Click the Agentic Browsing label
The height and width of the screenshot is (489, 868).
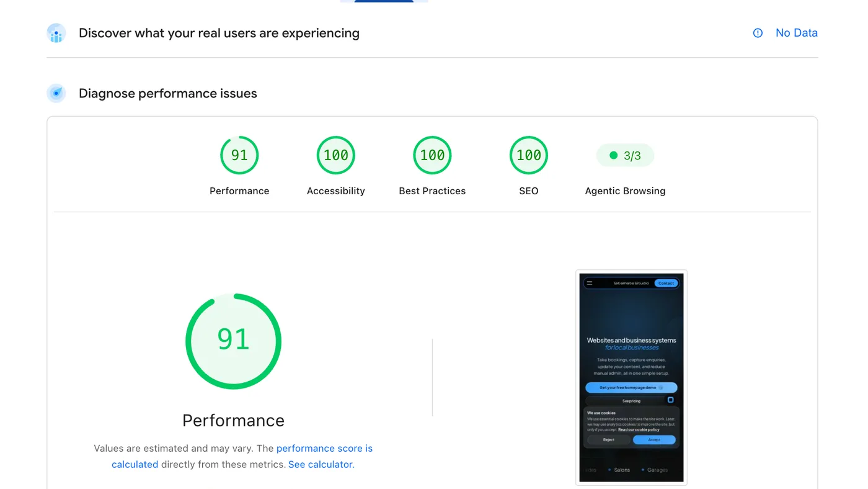click(x=625, y=191)
